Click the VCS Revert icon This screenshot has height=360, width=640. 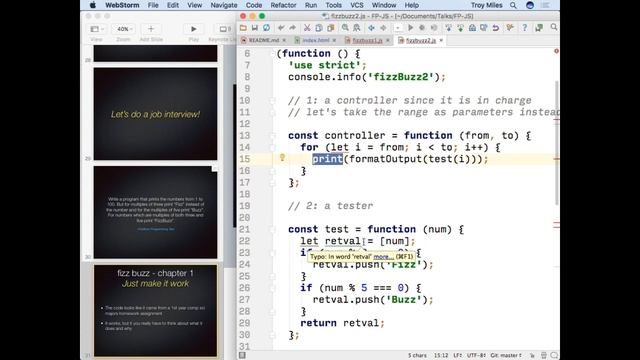point(496,28)
